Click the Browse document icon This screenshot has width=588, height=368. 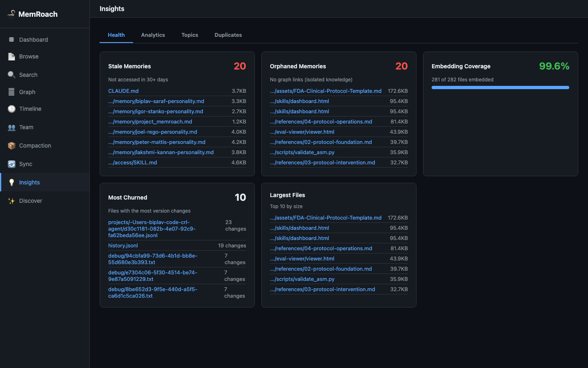click(x=11, y=56)
